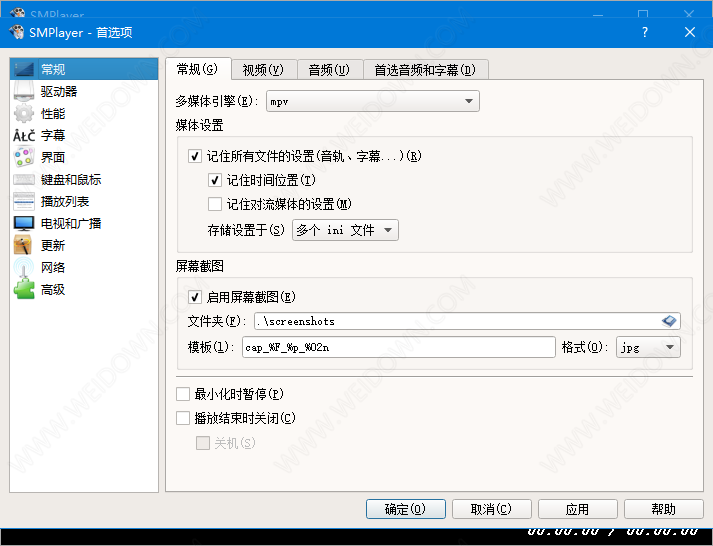Image resolution: width=713 pixels, height=546 pixels.
Task: Click the 屏幕截图 section heading
Action: (200, 266)
